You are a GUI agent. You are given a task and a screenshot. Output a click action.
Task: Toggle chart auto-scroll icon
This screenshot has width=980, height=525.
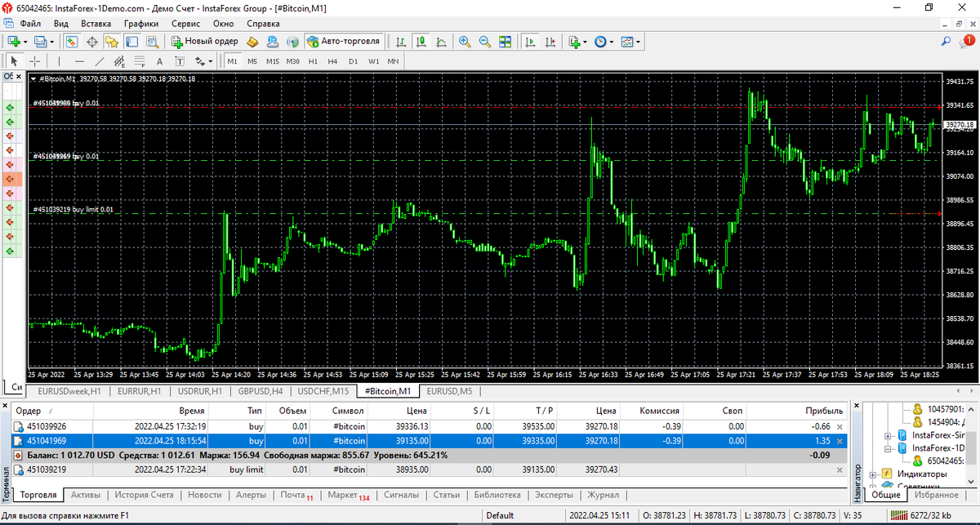click(529, 41)
